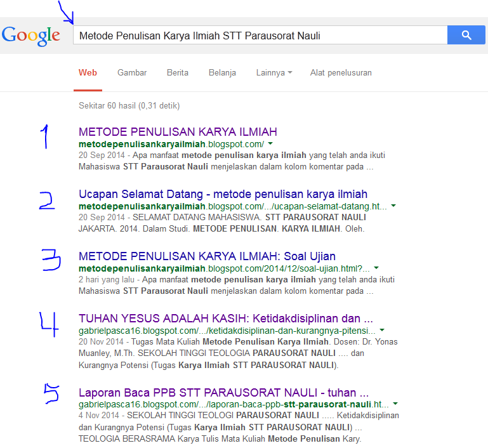Expand arrow beside ketidakdisiplinan-dan-kurangnya URL
Viewport: 488px width, 448px height.
[382, 330]
